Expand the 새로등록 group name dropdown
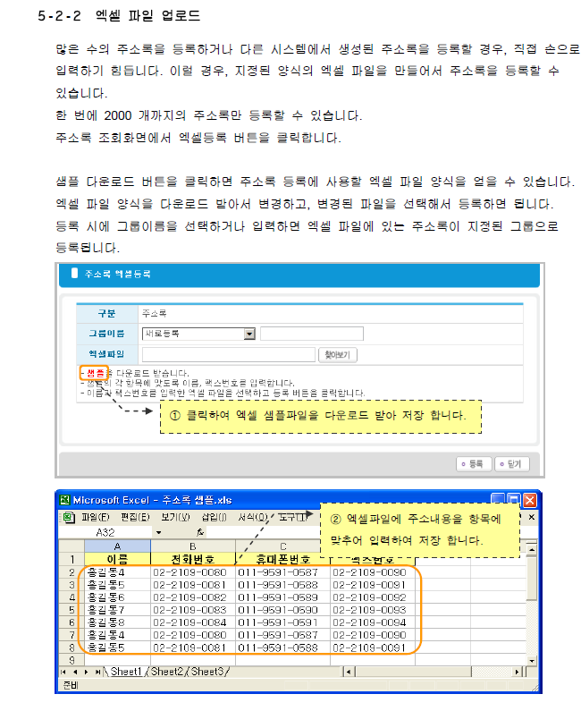 point(248,334)
